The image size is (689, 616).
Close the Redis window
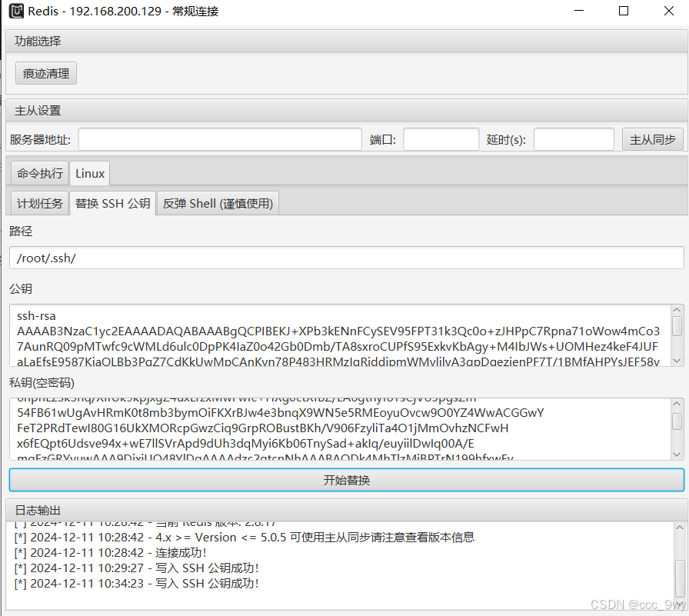coord(669,11)
